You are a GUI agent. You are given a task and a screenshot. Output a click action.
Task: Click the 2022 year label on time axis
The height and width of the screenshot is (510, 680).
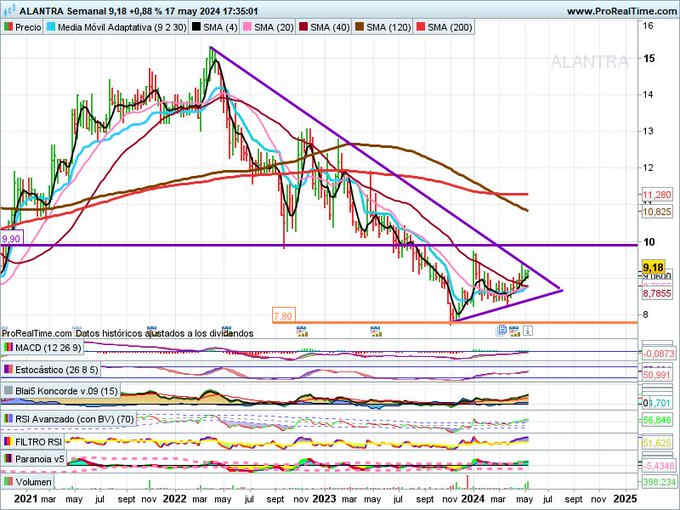(174, 499)
